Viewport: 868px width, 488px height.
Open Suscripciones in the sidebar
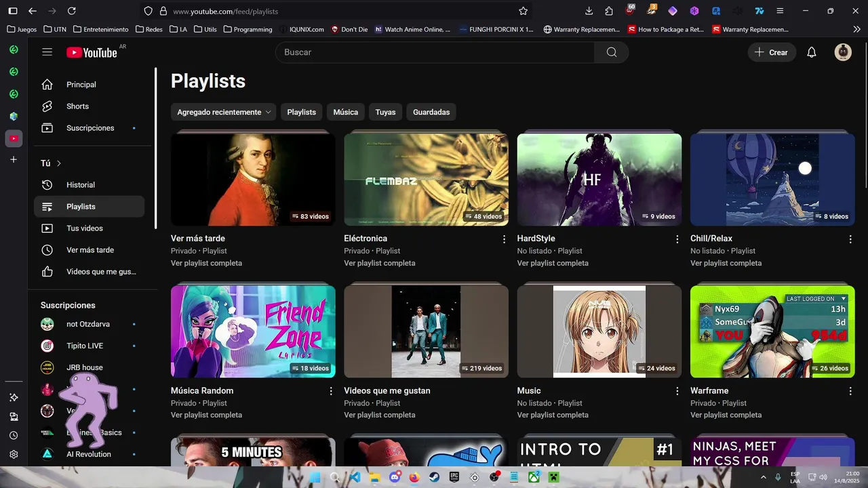[89, 128]
